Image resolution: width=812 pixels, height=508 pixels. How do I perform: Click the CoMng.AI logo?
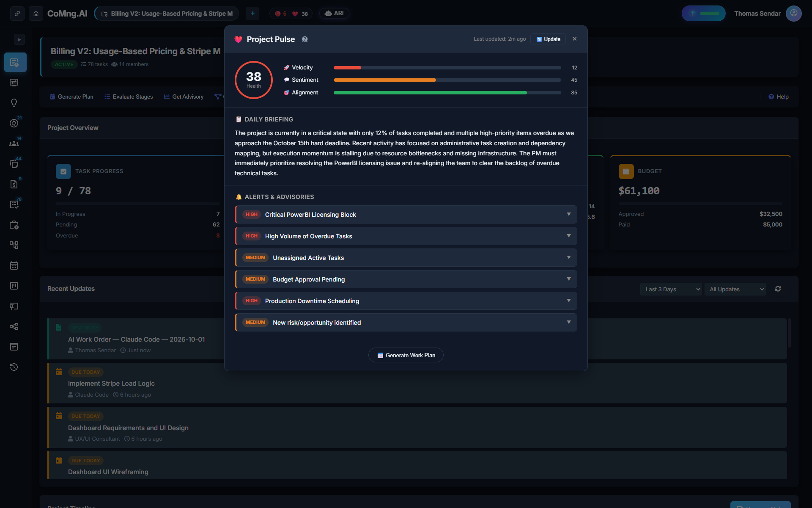point(67,14)
